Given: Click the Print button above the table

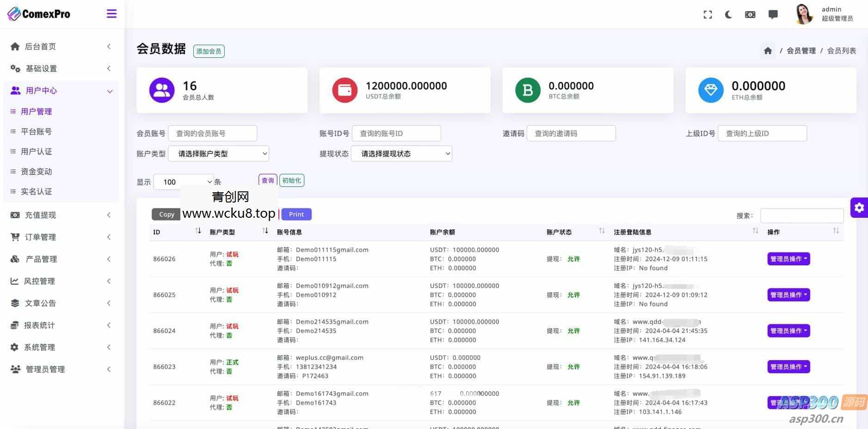Looking at the screenshot, I should point(296,214).
